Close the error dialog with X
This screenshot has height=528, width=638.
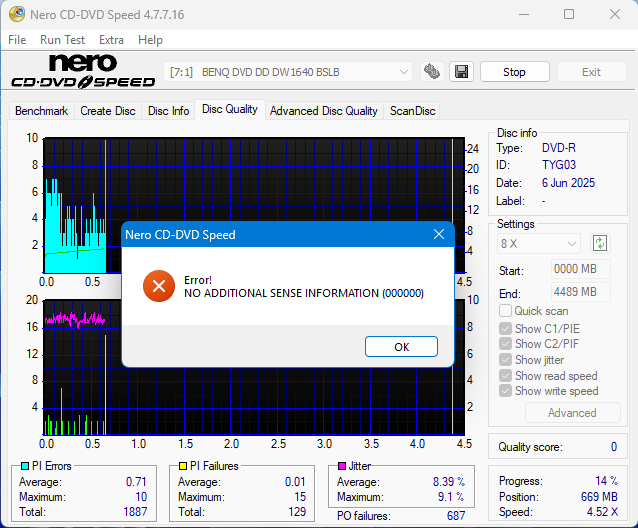[x=438, y=235]
